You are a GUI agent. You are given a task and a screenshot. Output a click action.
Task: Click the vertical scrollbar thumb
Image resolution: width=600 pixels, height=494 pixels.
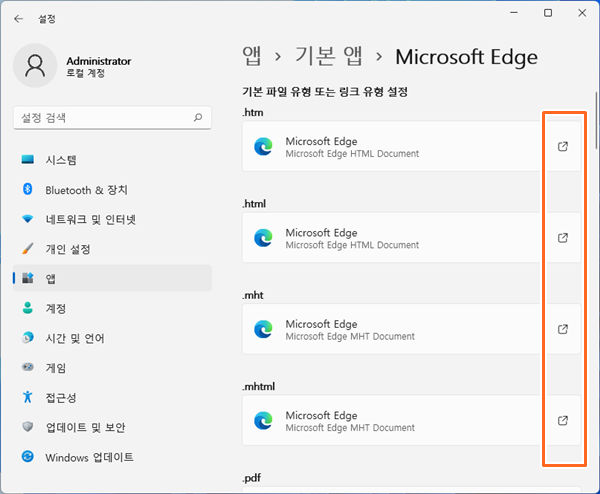click(596, 121)
